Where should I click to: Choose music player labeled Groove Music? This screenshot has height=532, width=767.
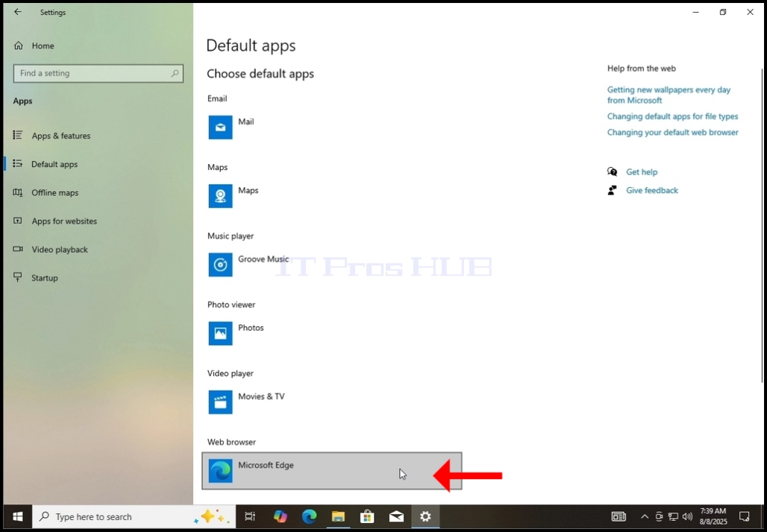click(x=263, y=259)
